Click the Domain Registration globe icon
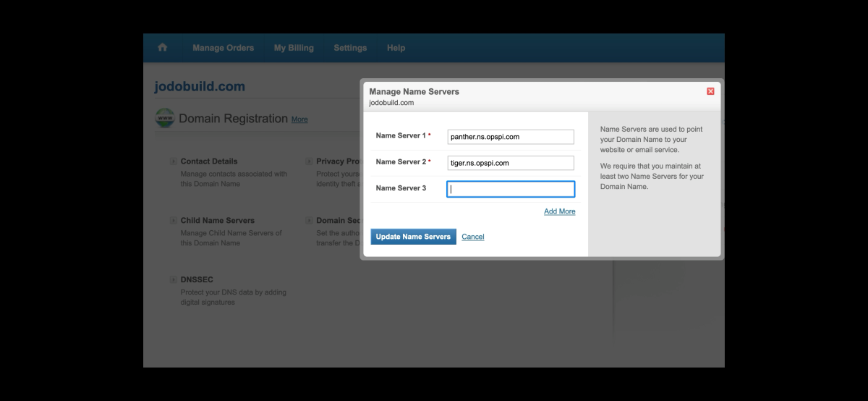Screen dimensions: 868x401 (x=165, y=118)
